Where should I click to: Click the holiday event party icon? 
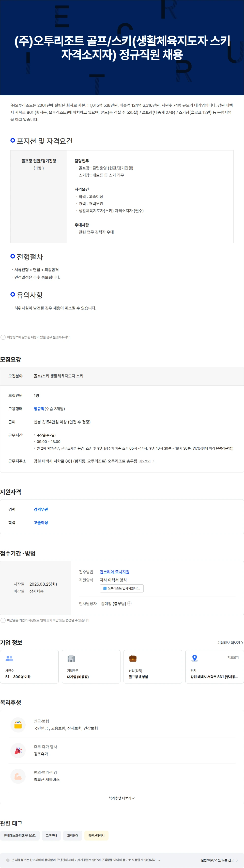18,750
